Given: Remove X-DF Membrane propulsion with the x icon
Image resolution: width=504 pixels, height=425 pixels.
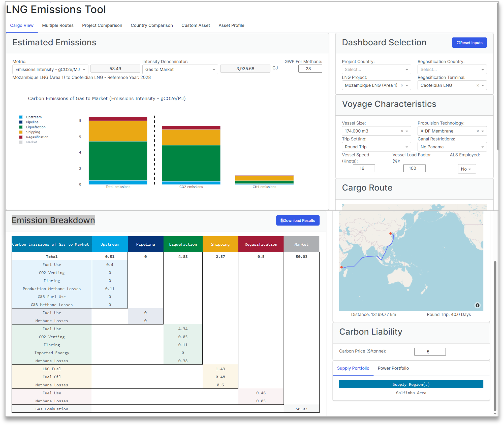Looking at the screenshot, I should click(478, 131).
